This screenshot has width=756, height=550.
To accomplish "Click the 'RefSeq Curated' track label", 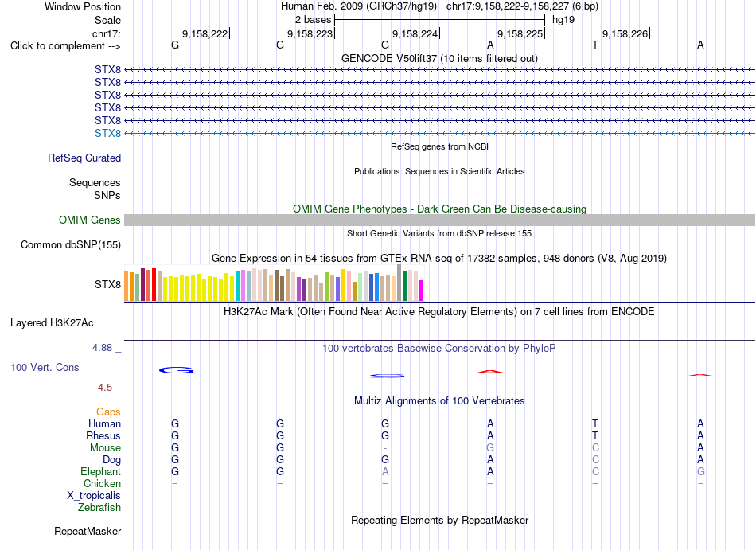I will tap(84, 158).
